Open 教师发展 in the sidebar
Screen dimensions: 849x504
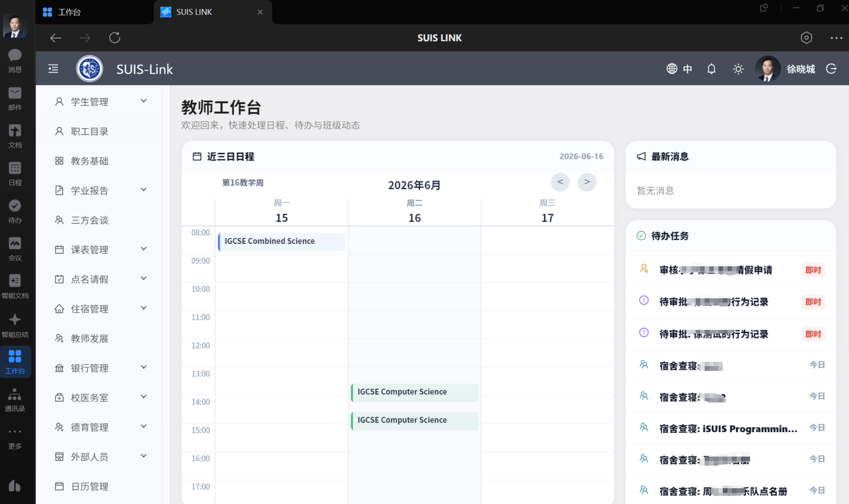pyautogui.click(x=101, y=338)
